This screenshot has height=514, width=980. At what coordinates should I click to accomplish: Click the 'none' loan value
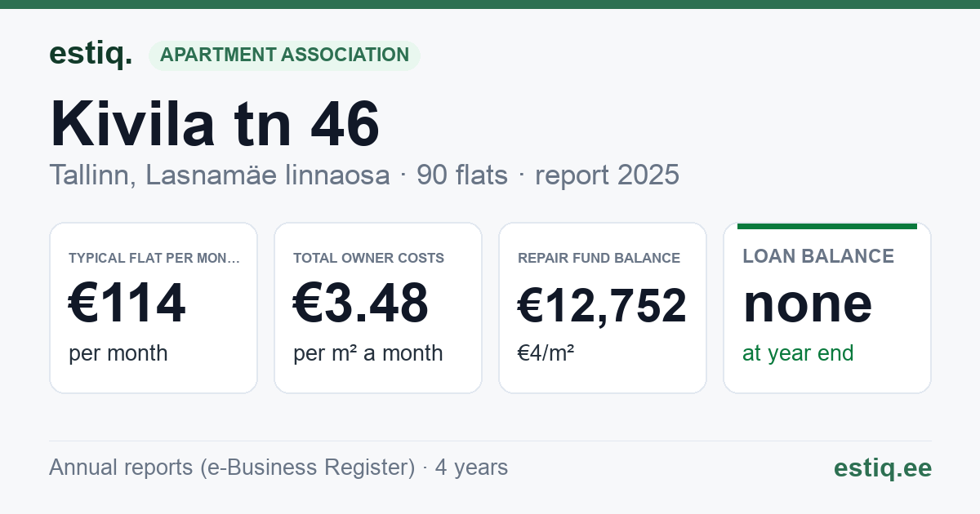[x=808, y=304]
